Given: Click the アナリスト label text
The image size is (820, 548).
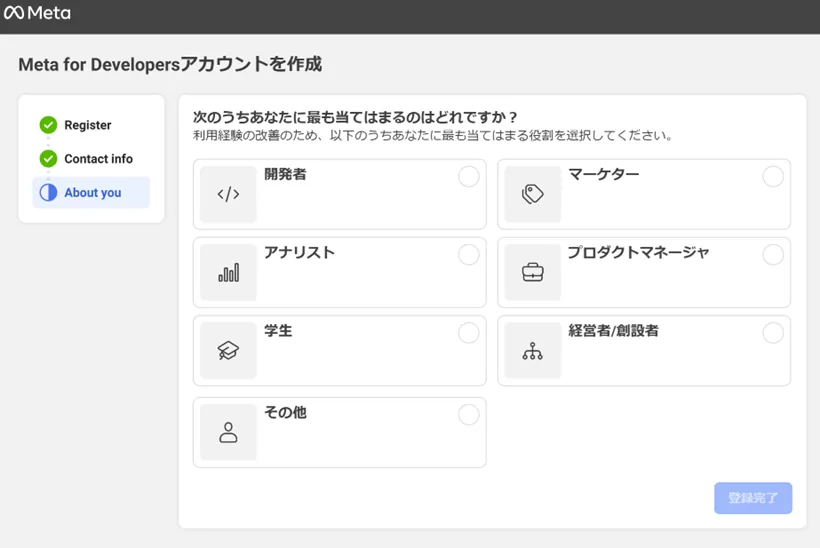Looking at the screenshot, I should pyautogui.click(x=299, y=253).
